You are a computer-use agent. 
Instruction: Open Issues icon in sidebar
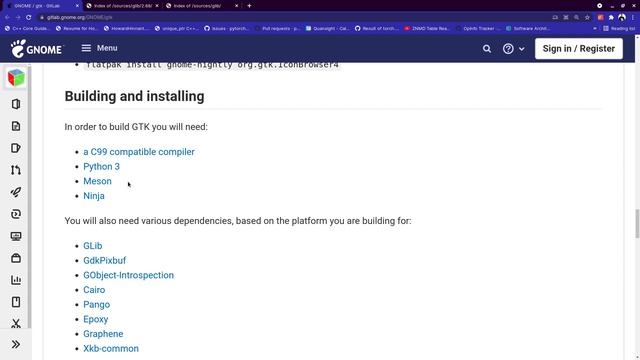[16, 148]
